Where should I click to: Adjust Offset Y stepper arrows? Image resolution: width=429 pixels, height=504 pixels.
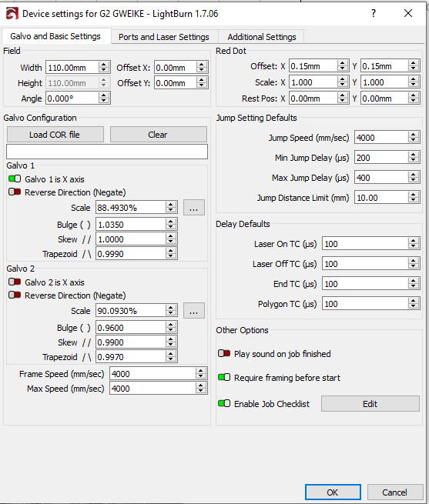pyautogui.click(x=202, y=83)
